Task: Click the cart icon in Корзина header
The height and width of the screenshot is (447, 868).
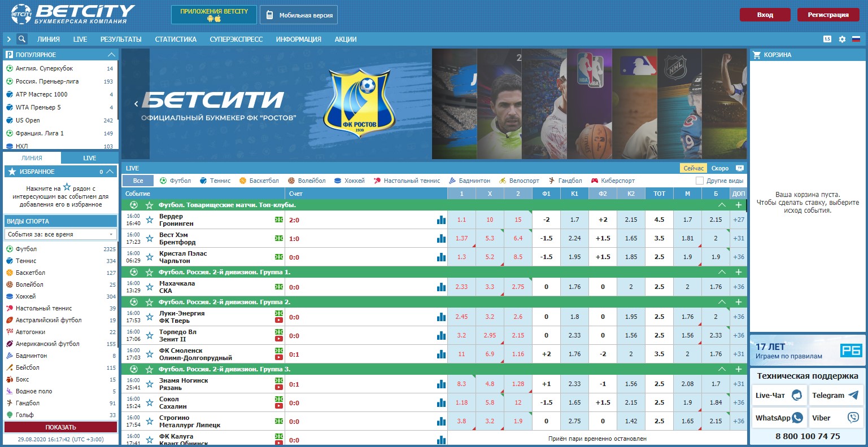Action: 757,55
